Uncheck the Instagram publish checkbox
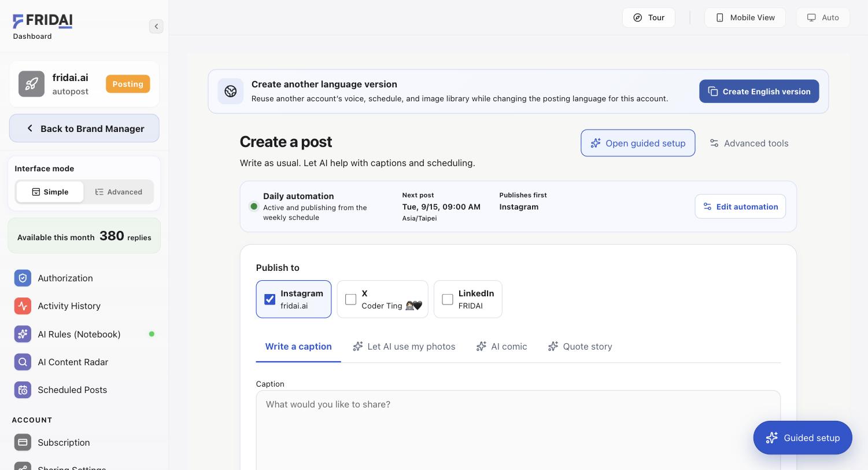 tap(270, 299)
